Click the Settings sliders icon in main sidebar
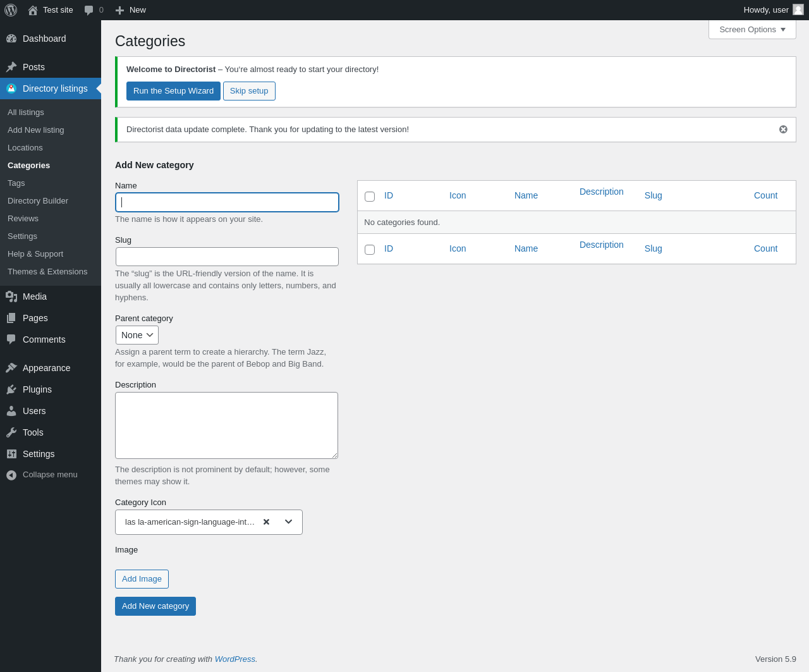Image resolution: width=809 pixels, height=672 pixels. [x=11, y=454]
